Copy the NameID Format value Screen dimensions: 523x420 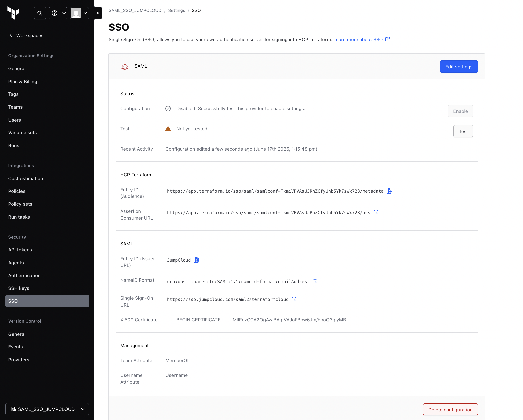(315, 282)
